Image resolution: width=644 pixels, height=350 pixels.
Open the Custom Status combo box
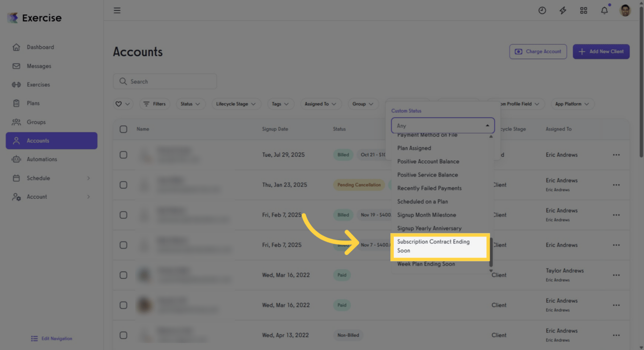(443, 125)
